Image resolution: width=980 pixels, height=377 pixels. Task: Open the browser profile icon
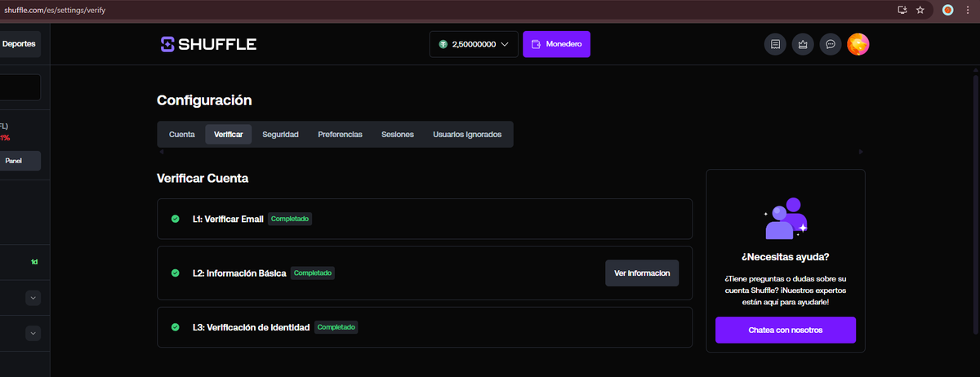[947, 11]
